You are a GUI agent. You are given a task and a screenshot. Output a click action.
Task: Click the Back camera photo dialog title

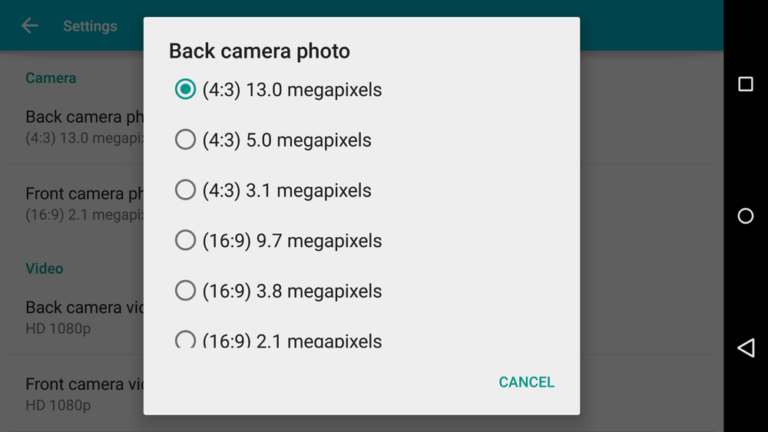259,51
